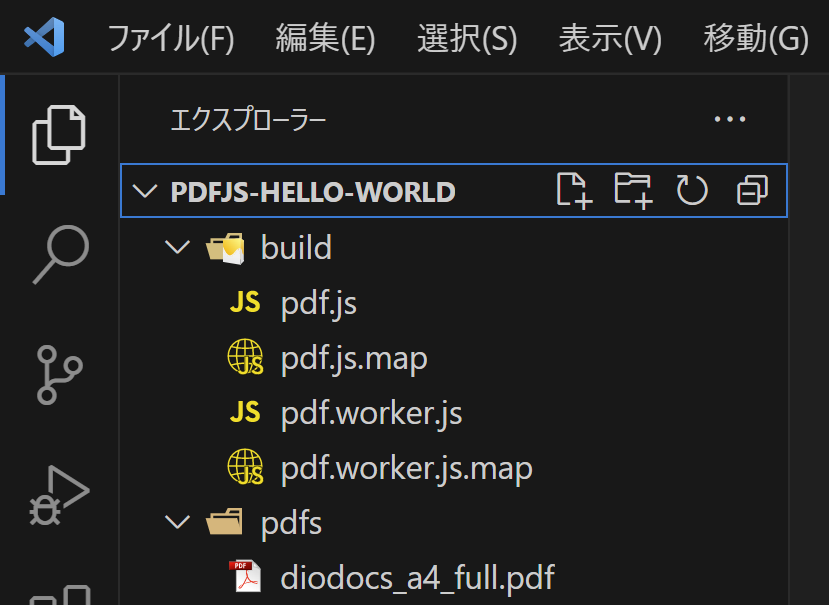This screenshot has height=605, width=829.
Task: Collapse the build folder chevron
Action: (177, 248)
